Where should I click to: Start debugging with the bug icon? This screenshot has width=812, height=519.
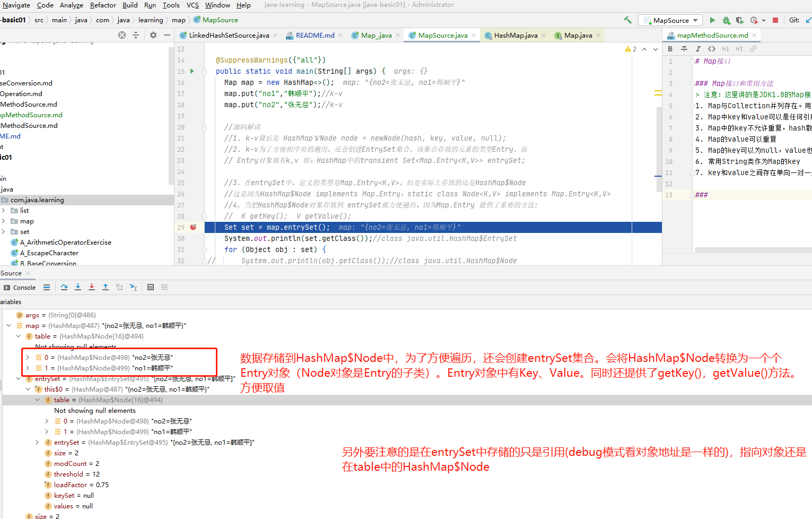(x=726, y=20)
